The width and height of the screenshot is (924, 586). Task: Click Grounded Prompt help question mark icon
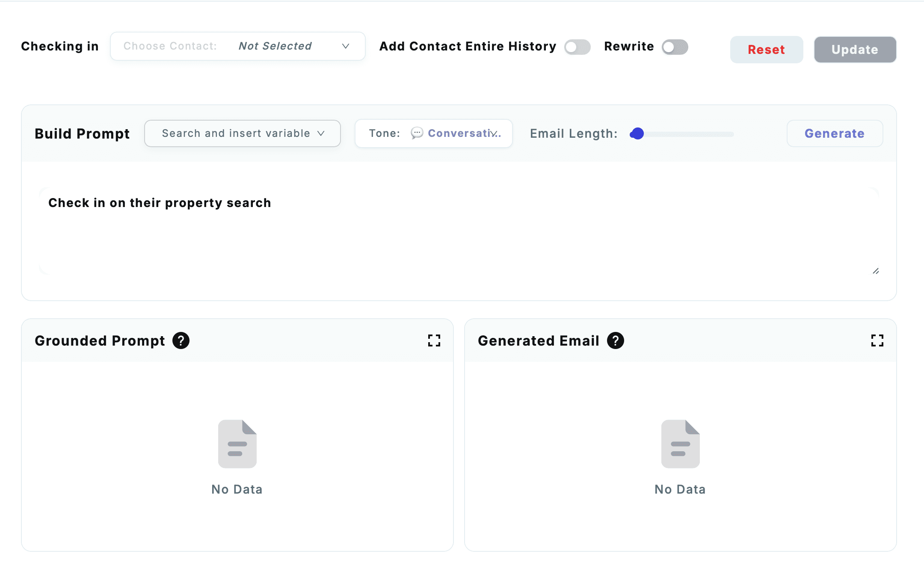point(181,340)
